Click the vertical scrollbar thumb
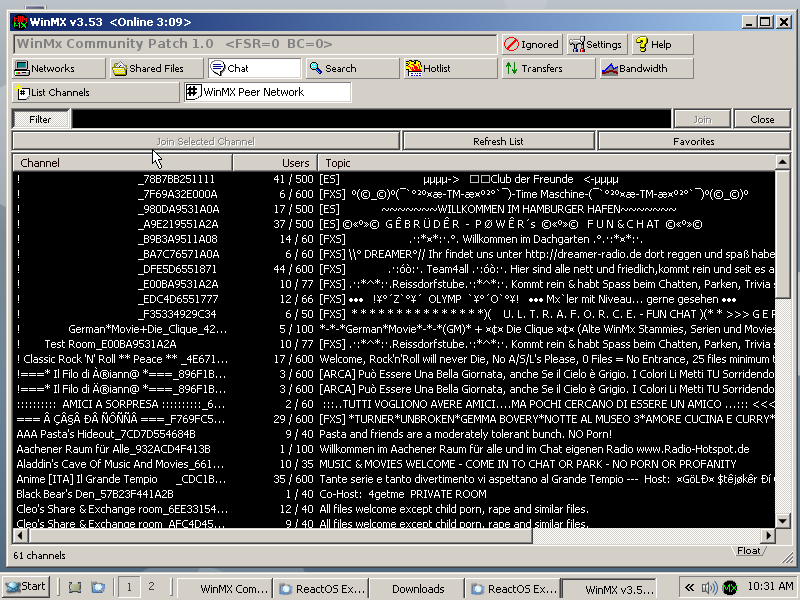This screenshot has height=600, width=800. point(783,234)
